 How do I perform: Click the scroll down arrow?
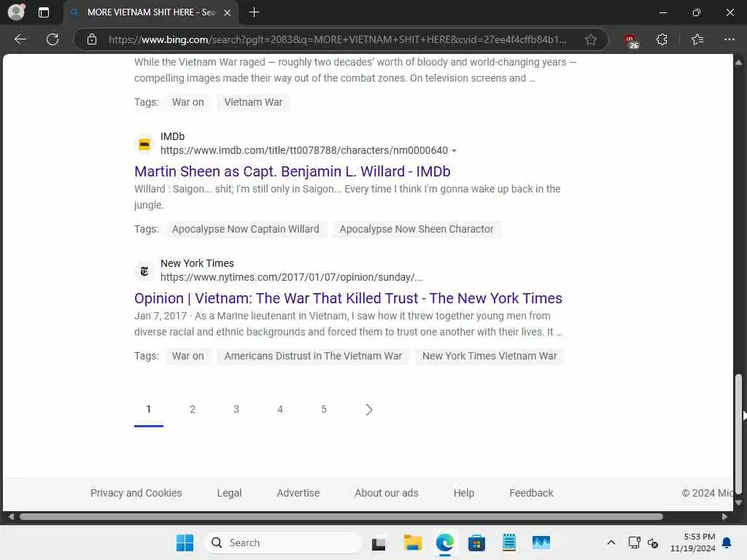738,503
